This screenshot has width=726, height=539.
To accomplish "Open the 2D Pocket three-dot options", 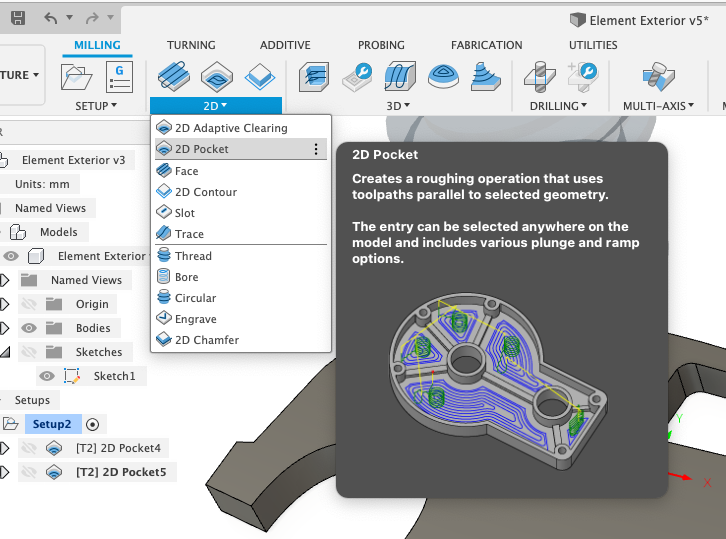I will coord(316,149).
